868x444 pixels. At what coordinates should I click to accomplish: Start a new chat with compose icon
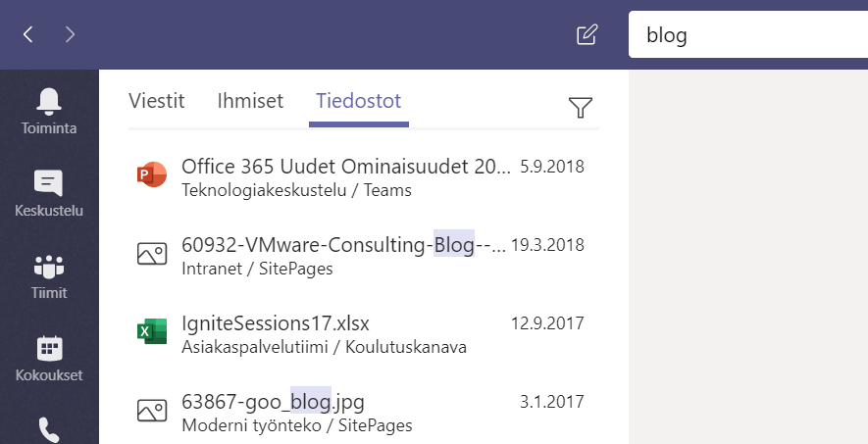[587, 35]
